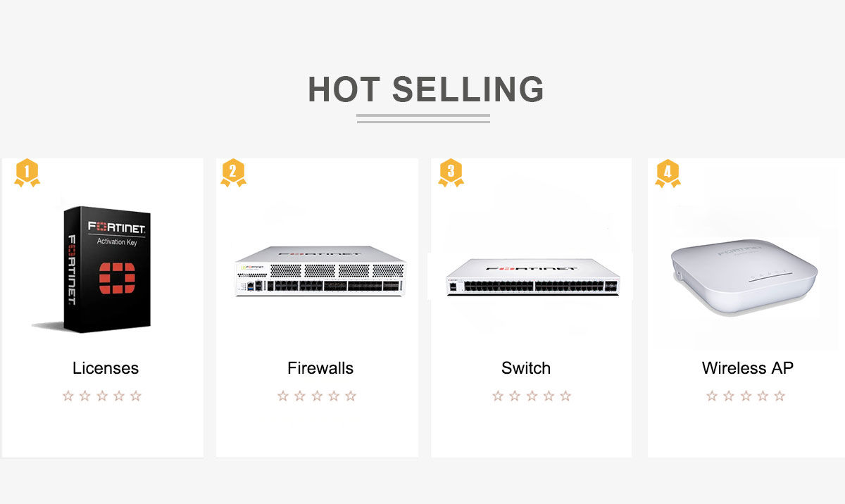This screenshot has width=845, height=504.
Task: Open the Fortinet switch product image
Action: click(531, 276)
